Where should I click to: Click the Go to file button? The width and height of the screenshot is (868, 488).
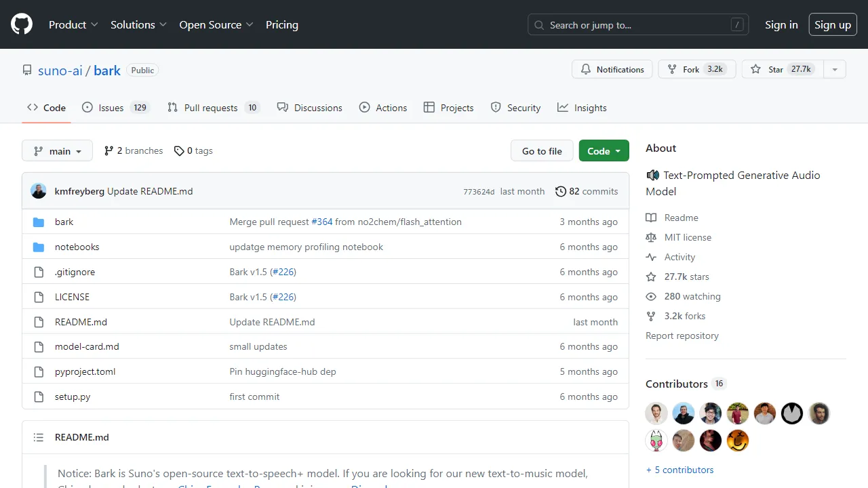tap(542, 150)
